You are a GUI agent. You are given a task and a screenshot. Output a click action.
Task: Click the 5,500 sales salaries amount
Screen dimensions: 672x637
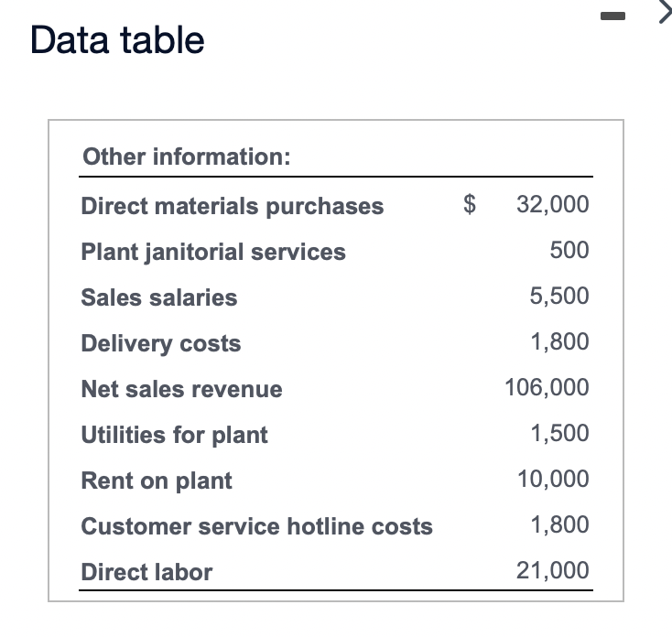559,296
